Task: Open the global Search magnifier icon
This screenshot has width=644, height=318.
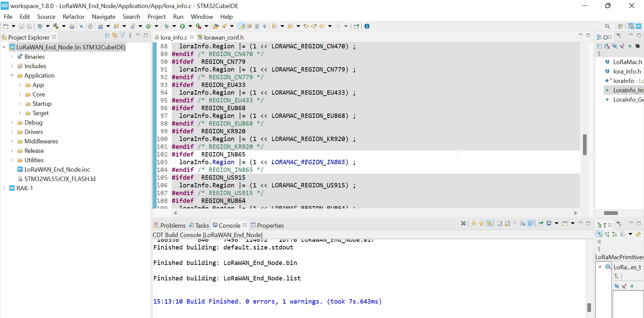Action: click(607, 26)
